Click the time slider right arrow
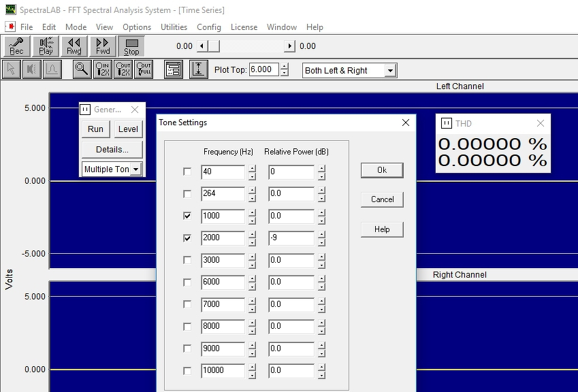Image resolution: width=578 pixels, height=392 pixels. click(290, 46)
